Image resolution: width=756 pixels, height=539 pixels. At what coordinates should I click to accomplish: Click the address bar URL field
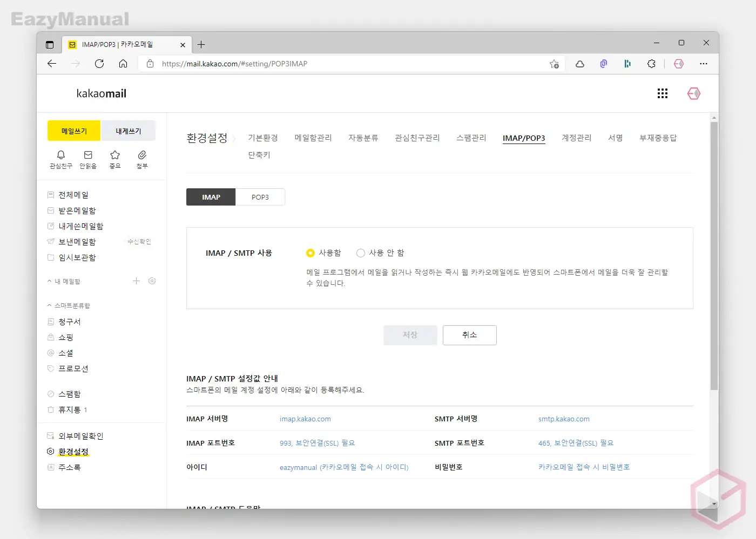click(x=351, y=64)
